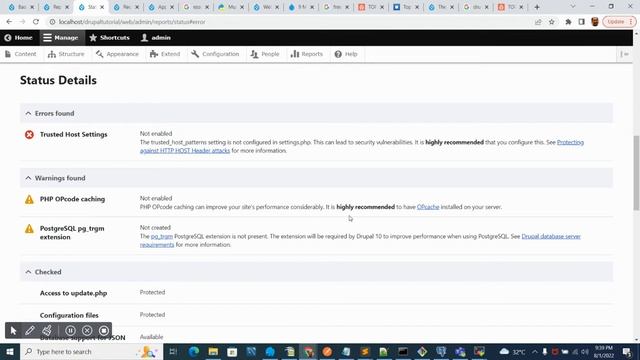640x360 pixels.
Task: Click the warning icon beside PostgreSQL pg_trgm extension
Action: (x=29, y=229)
